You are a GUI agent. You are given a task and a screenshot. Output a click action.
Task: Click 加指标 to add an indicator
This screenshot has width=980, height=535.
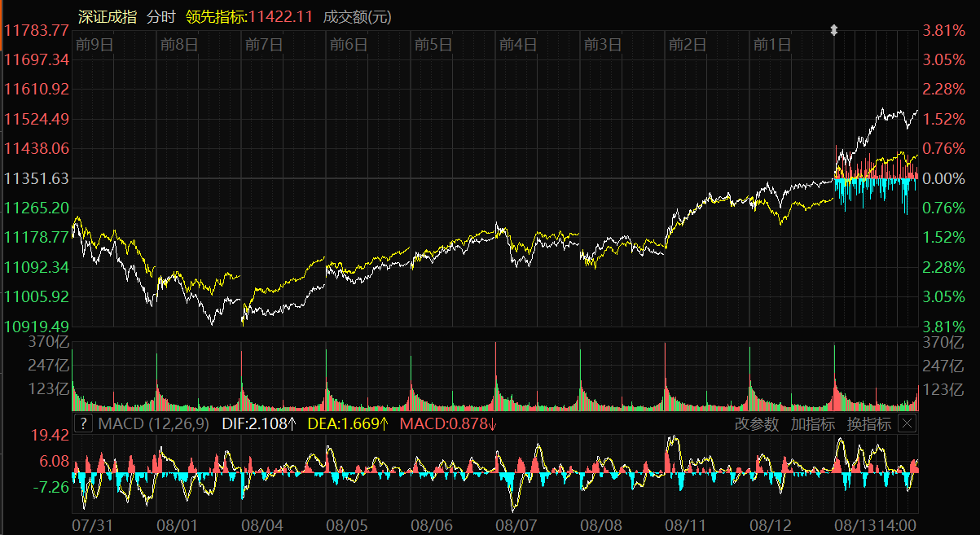(x=812, y=423)
